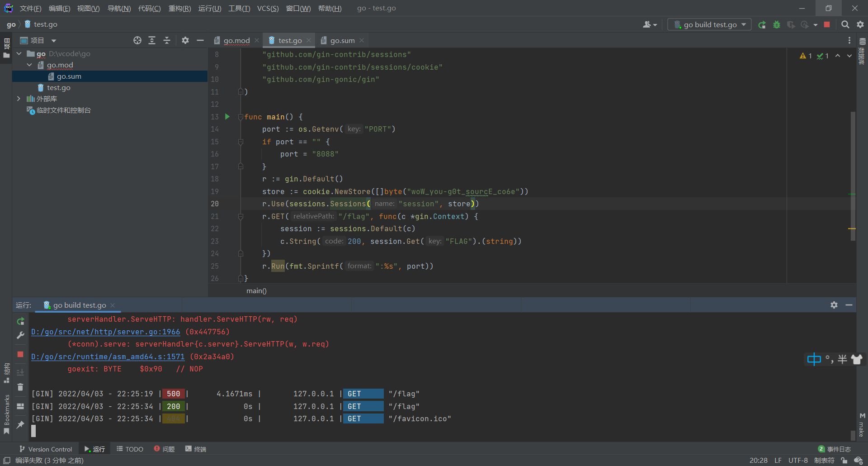The width and height of the screenshot is (868, 466).
Task: Click the Run console scrollbar
Action: pyautogui.click(x=853, y=435)
